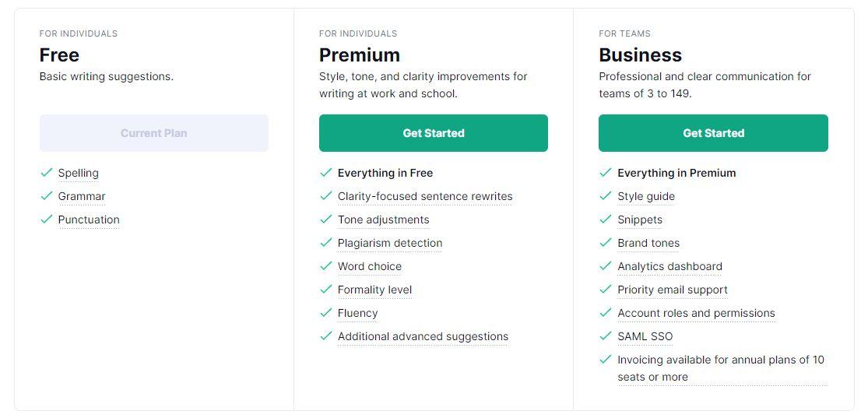Click the checkmark next to Style guide
The image size is (868, 418).
[605, 196]
